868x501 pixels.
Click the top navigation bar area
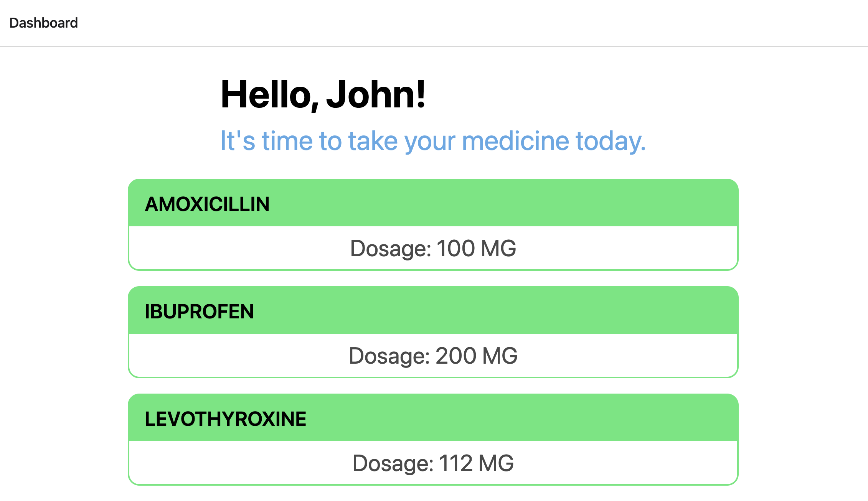pos(434,23)
